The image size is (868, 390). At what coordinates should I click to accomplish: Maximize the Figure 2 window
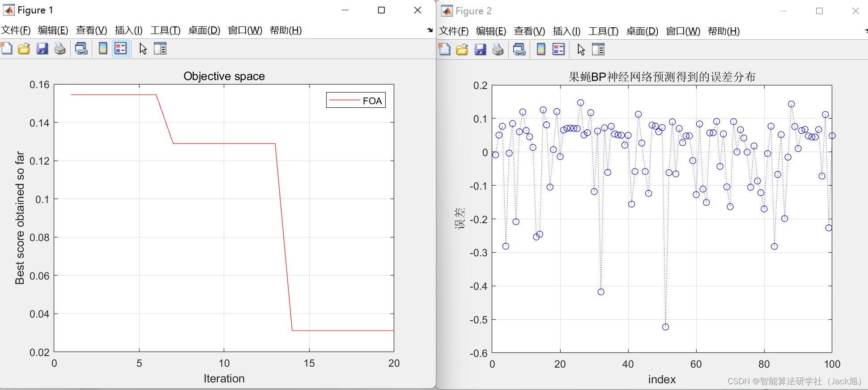[x=819, y=11]
